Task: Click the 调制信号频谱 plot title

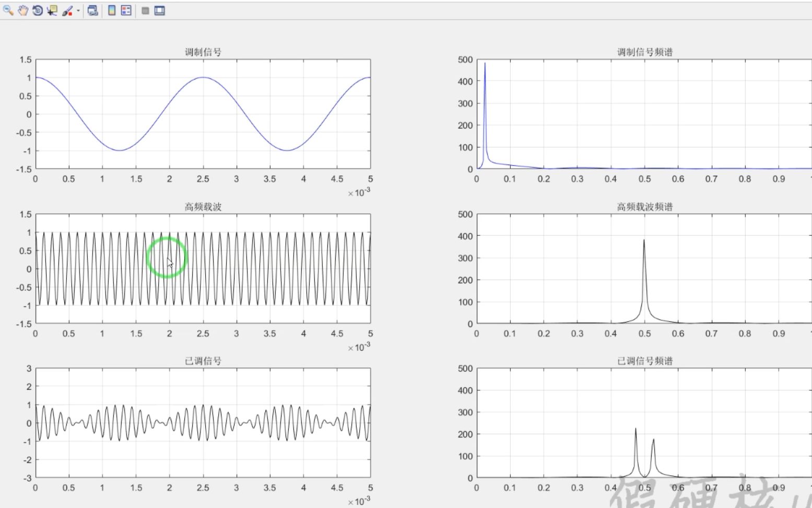Action: coord(645,52)
